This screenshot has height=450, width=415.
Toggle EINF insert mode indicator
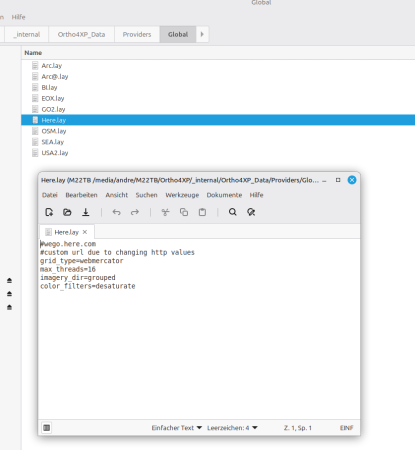tap(347, 428)
